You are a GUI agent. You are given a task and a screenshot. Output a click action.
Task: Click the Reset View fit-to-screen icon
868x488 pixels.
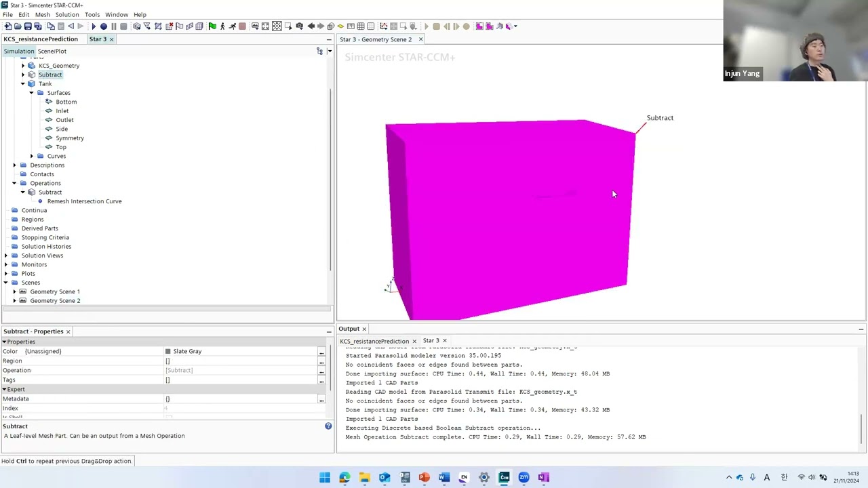tap(265, 26)
